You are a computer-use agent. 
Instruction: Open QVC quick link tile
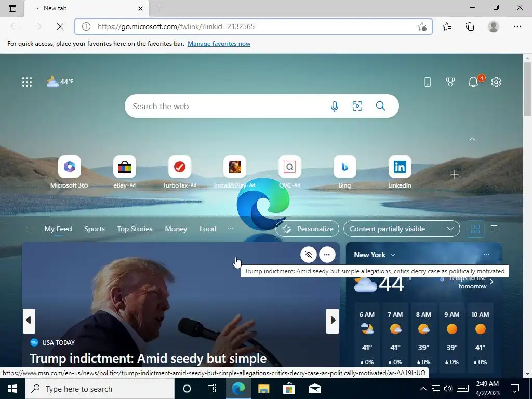click(289, 172)
